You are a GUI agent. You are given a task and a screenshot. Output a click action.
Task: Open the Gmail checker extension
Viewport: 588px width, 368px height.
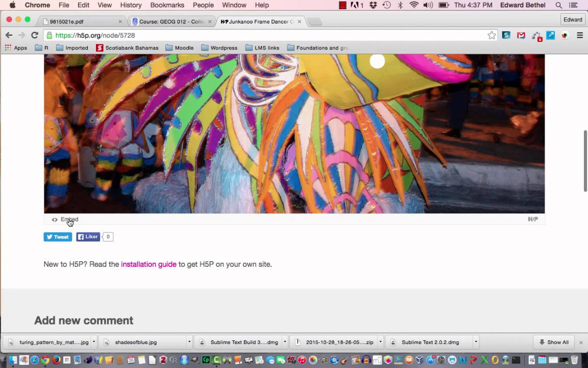click(521, 35)
